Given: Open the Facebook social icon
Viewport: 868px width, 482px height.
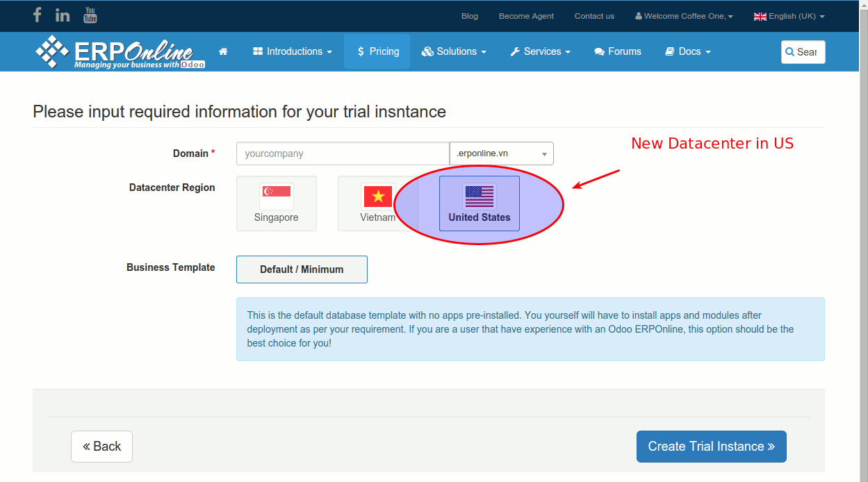Looking at the screenshot, I should click(38, 15).
